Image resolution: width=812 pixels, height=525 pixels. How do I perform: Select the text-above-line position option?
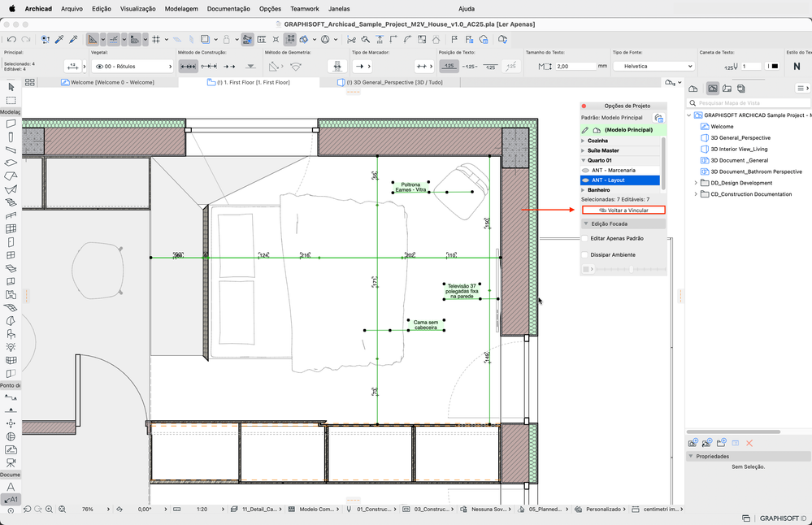tap(449, 67)
